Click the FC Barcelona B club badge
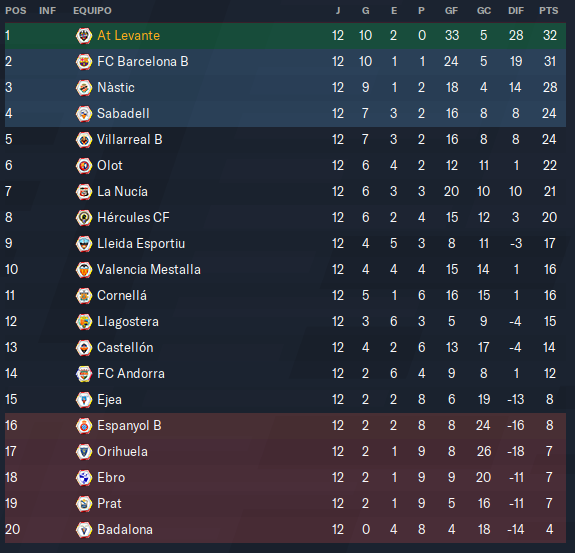Viewport: 575px width, 553px height. click(x=84, y=62)
